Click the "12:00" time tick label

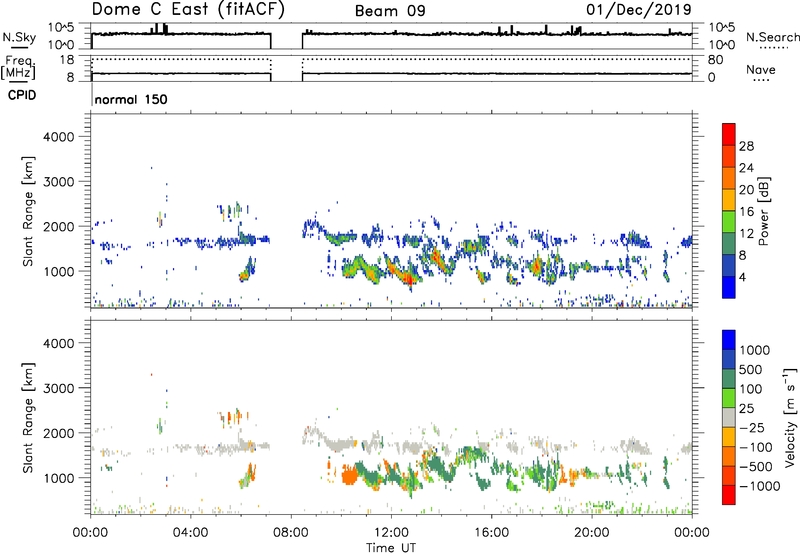[x=391, y=533]
